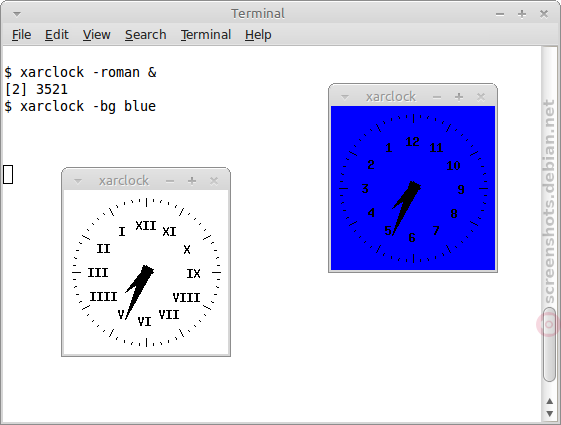The image size is (561, 425).
Task: Open the Help menu
Action: (258, 35)
